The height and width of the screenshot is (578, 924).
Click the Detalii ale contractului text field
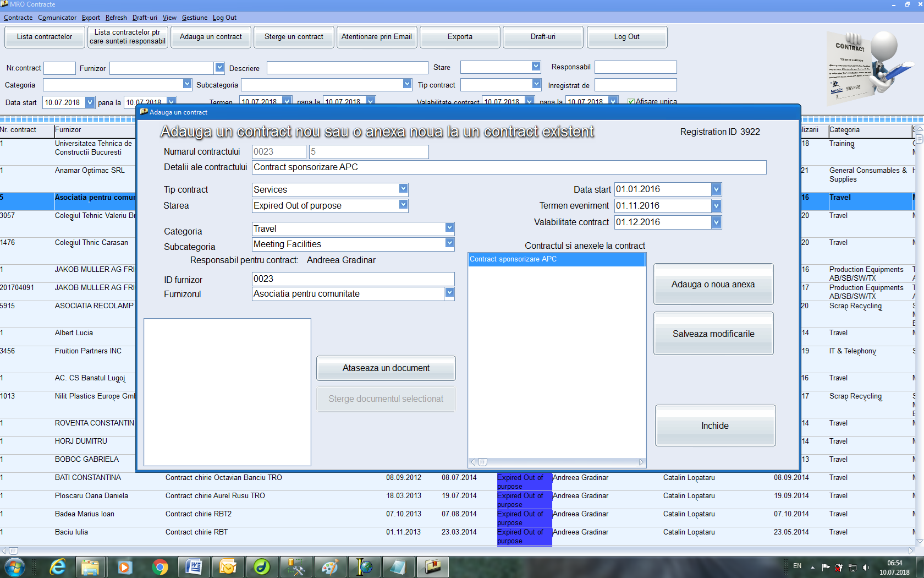coord(509,167)
